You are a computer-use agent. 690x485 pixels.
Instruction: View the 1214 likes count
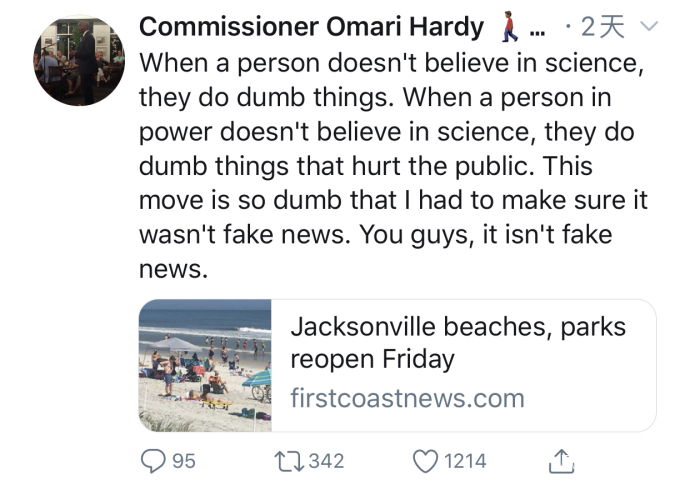point(465,461)
